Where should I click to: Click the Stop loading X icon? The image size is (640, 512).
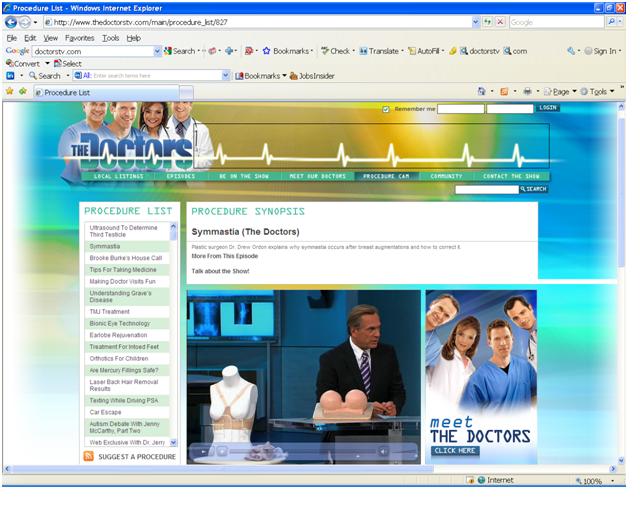[500, 22]
